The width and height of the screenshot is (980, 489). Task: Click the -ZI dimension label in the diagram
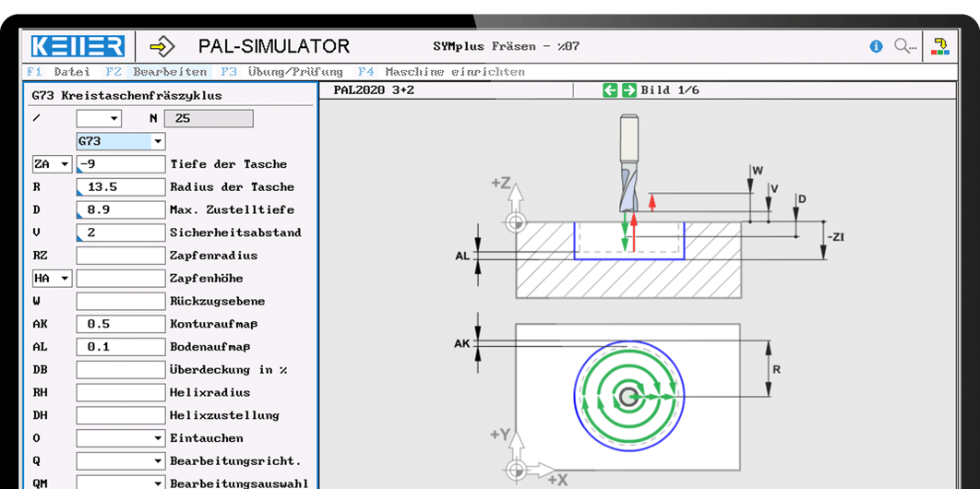click(836, 238)
